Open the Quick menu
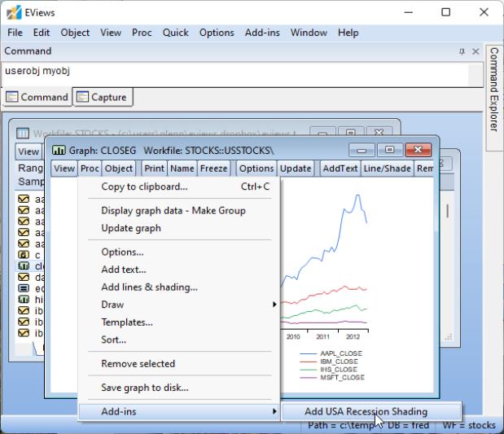 (175, 33)
